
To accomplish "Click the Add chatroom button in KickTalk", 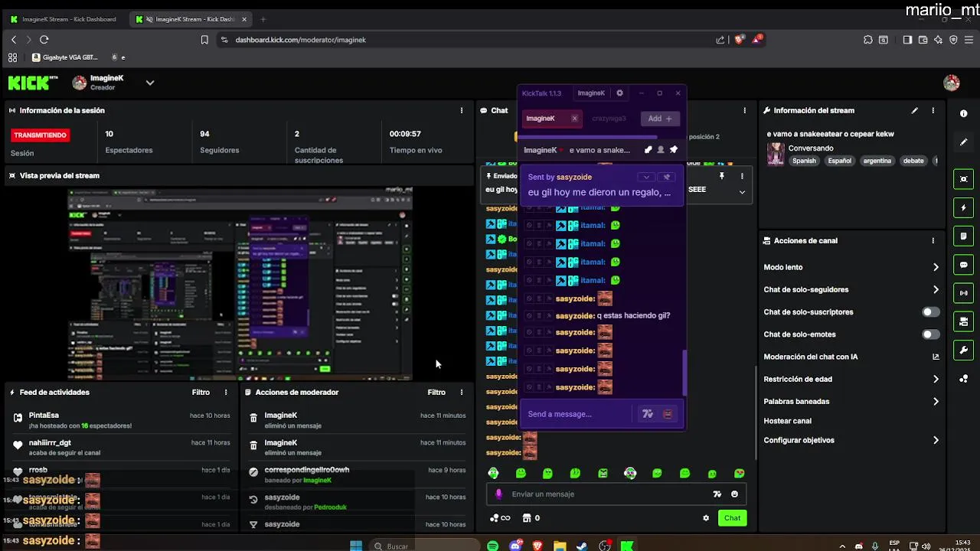I will click(660, 119).
